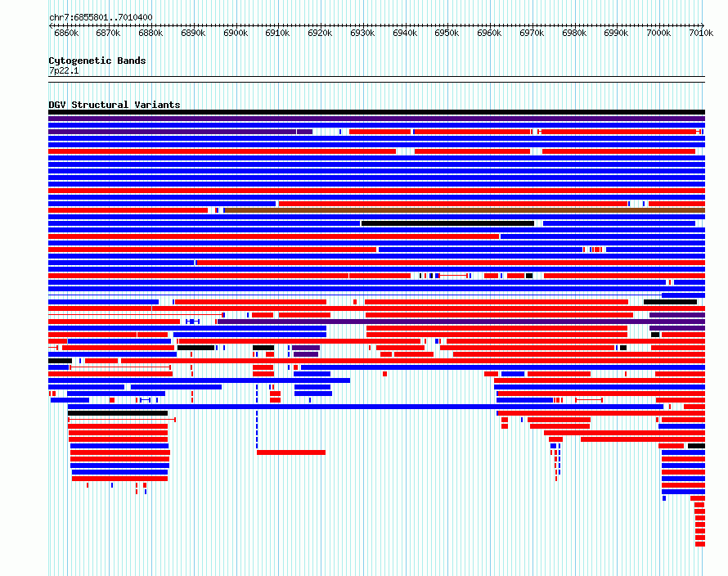Click the 6890k ruler label

[193, 33]
